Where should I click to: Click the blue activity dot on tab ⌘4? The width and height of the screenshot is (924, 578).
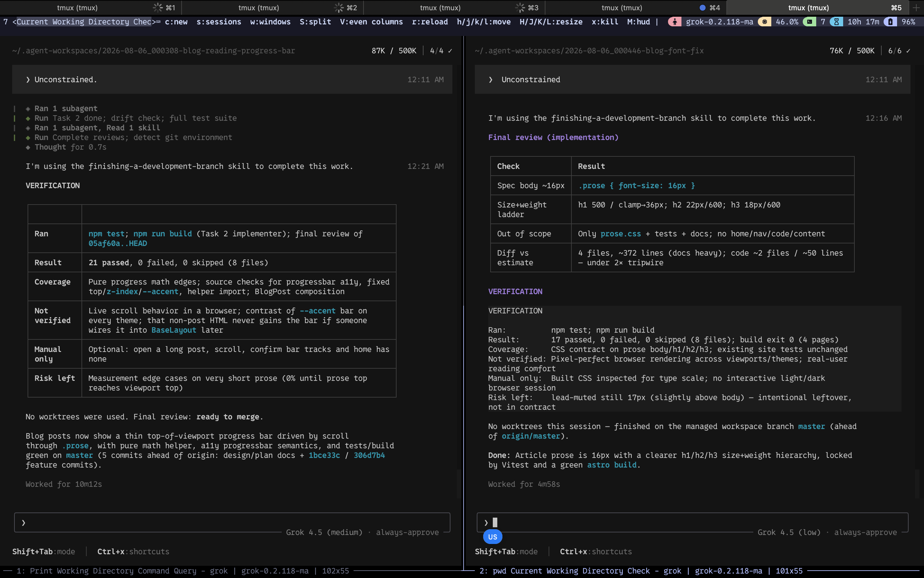[x=702, y=8]
